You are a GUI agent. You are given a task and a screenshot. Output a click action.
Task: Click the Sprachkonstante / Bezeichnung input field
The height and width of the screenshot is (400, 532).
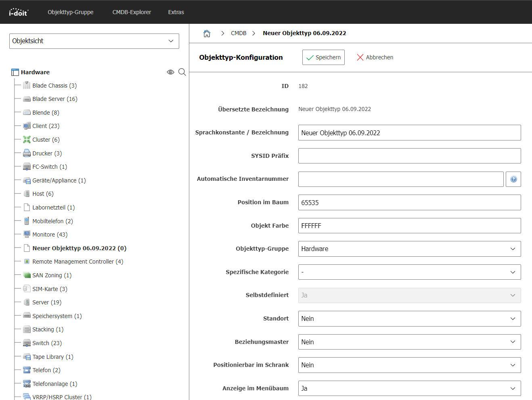click(409, 133)
